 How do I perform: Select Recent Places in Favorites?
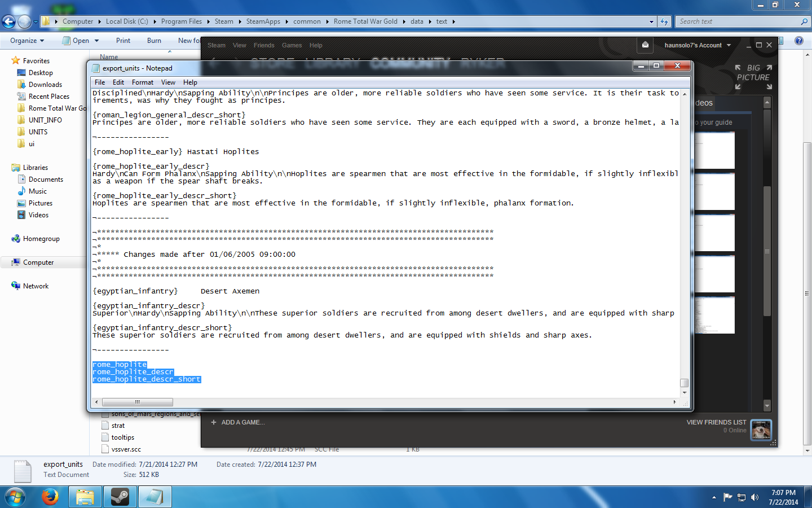pyautogui.click(x=49, y=97)
